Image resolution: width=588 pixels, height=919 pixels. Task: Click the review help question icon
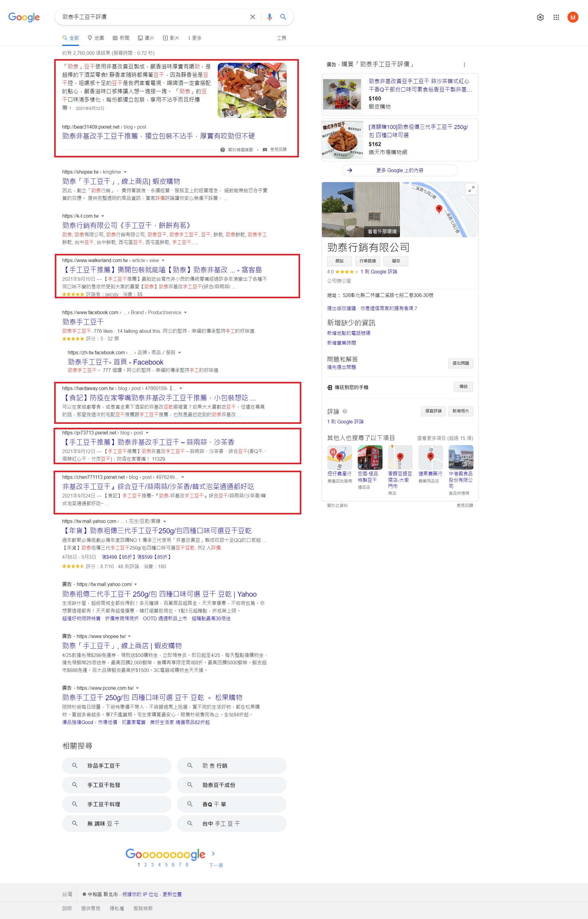[345, 411]
